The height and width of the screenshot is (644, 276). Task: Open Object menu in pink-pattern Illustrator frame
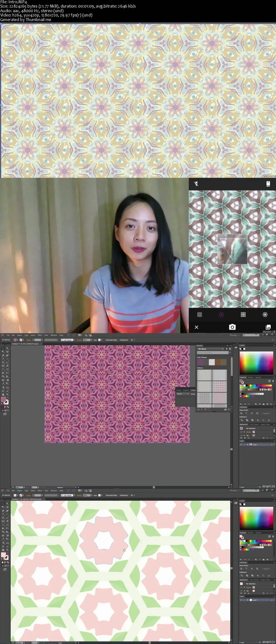[19, 335]
